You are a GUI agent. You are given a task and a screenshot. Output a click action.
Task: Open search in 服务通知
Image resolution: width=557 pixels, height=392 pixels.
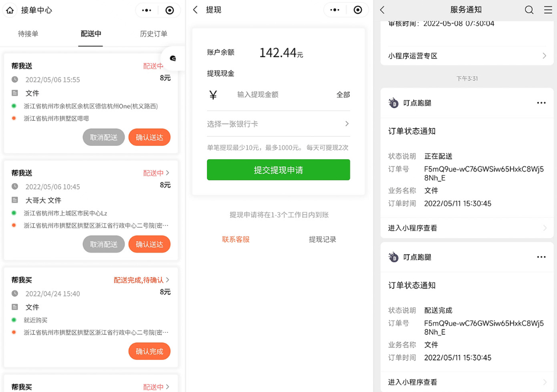tap(529, 10)
